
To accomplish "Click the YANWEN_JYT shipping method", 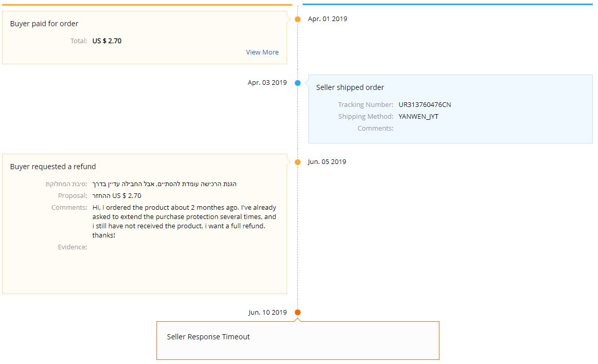I will (418, 117).
